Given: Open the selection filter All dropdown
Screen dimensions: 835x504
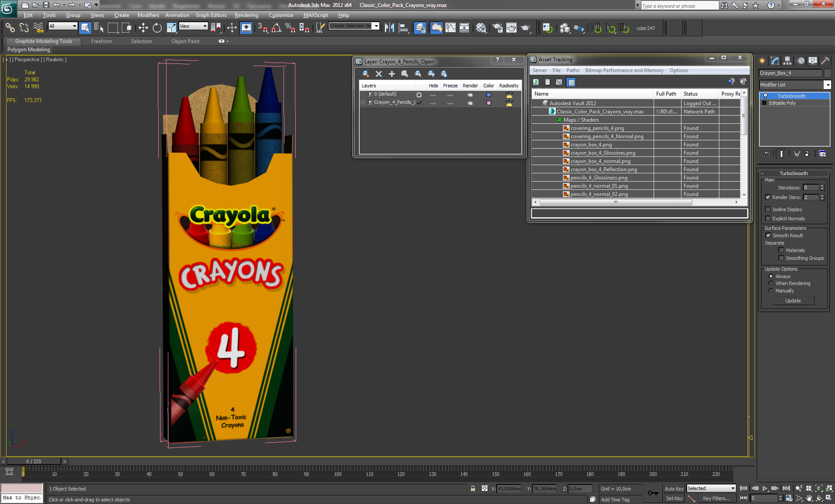Looking at the screenshot, I should (x=63, y=26).
